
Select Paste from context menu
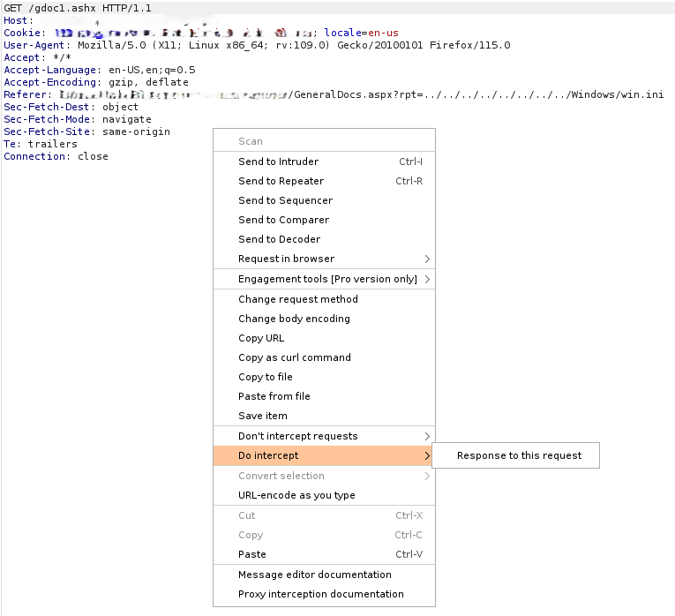tap(324, 554)
